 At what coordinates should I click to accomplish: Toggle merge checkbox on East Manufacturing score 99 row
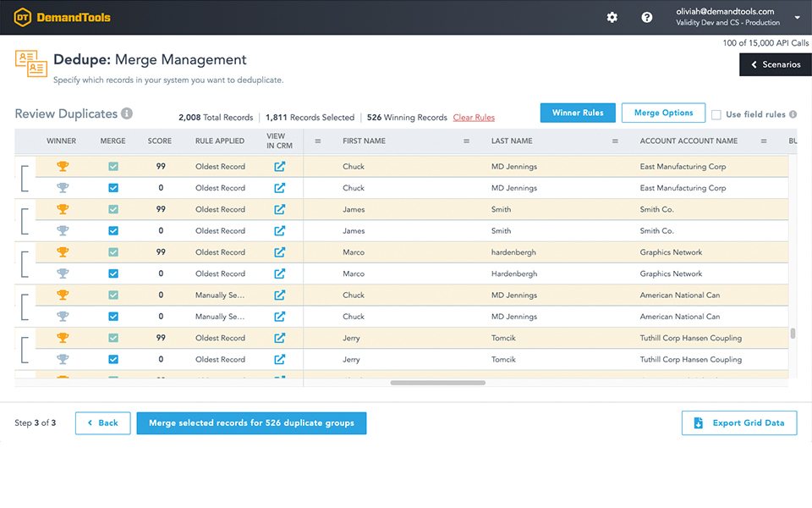(x=113, y=167)
